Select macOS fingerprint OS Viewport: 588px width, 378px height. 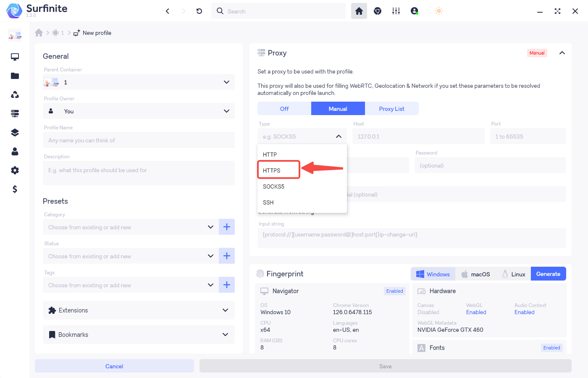click(476, 274)
